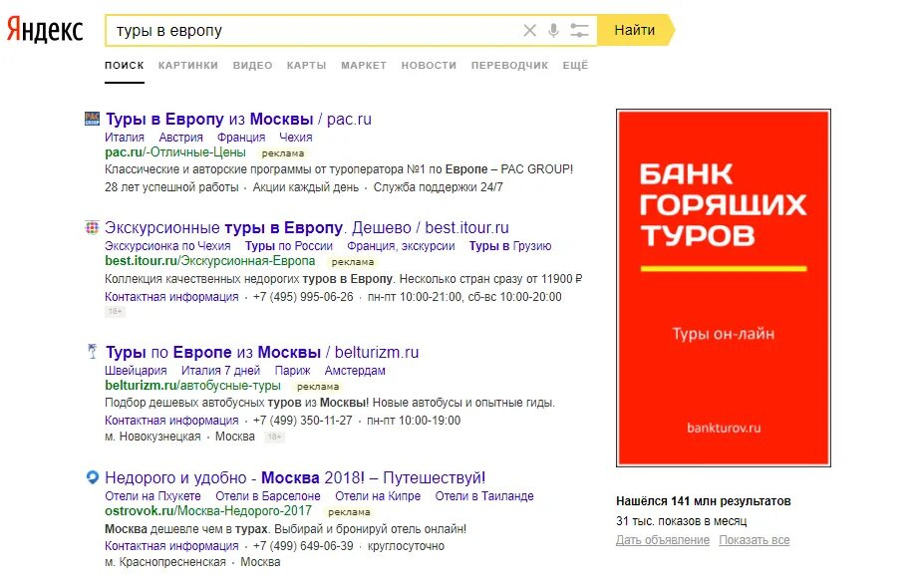914x588 pixels.
Task: Open 'Недорого и удобно - Москва 2018!' result
Action: [x=295, y=477]
